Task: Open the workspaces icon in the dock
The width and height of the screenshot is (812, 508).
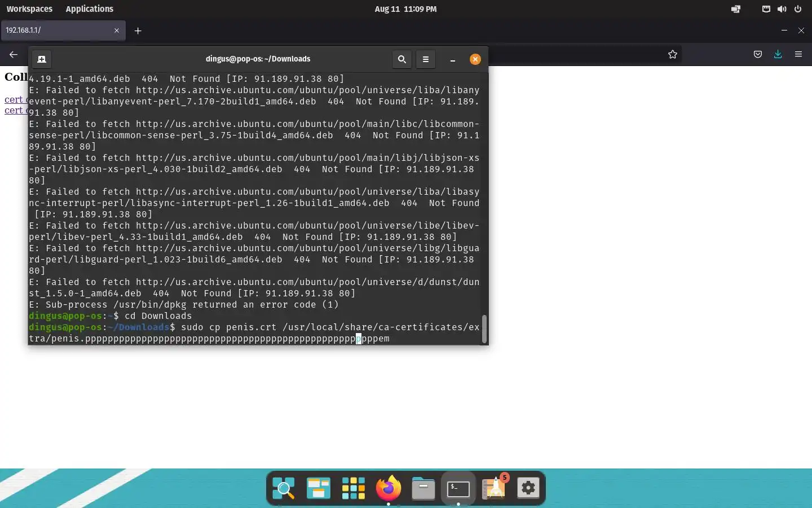Action: pyautogui.click(x=318, y=488)
